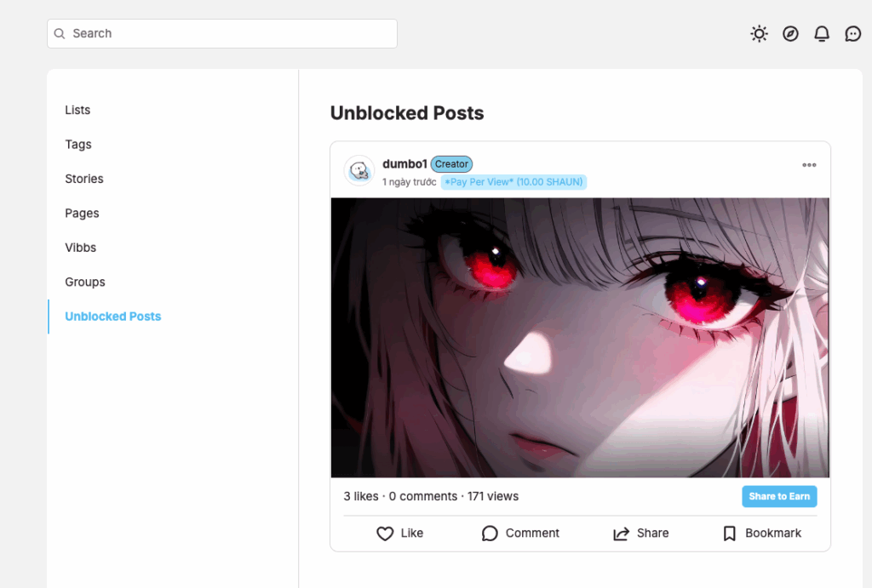Screen dimensions: 872x588
Task: Go to Stories in the sidebar
Action: [84, 179]
